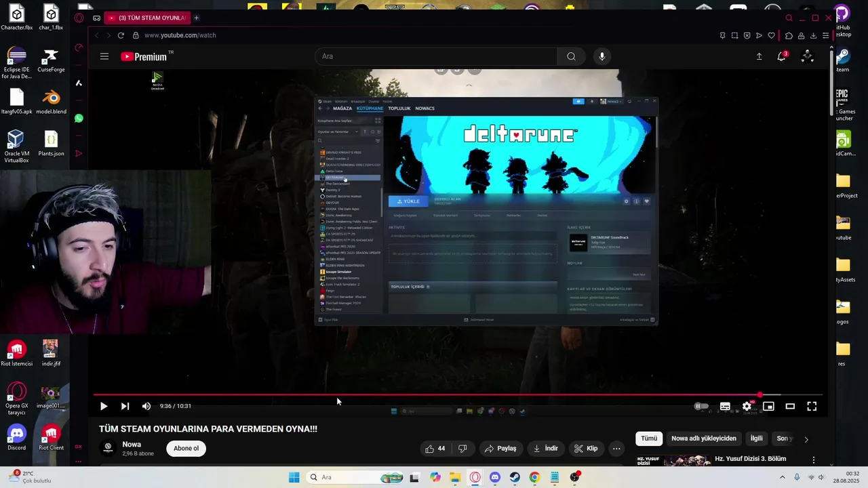The height and width of the screenshot is (488, 868).
Task: Go back in browser history
Action: click(96, 35)
